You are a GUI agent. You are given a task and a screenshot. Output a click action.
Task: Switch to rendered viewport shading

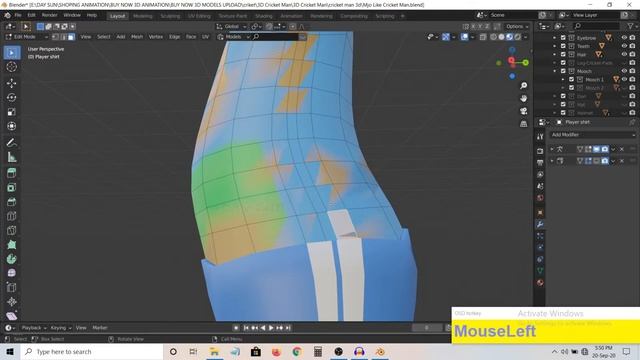pos(517,37)
